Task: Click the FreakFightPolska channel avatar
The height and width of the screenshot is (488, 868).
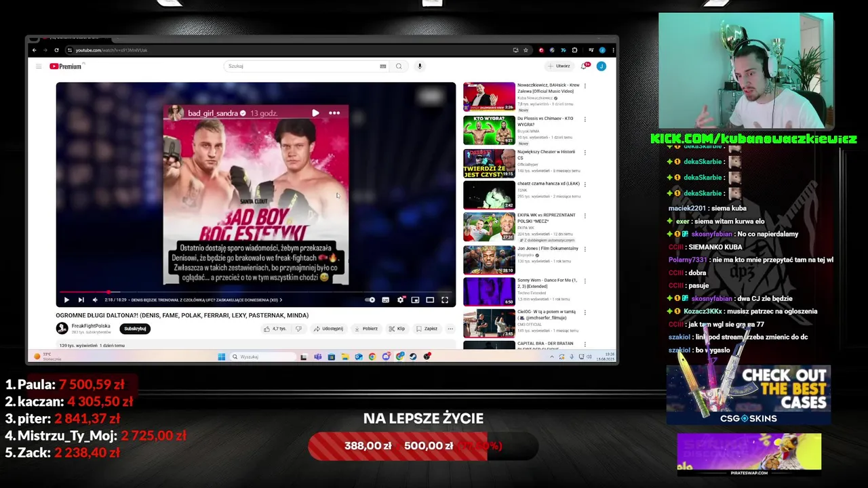Action: tap(62, 329)
